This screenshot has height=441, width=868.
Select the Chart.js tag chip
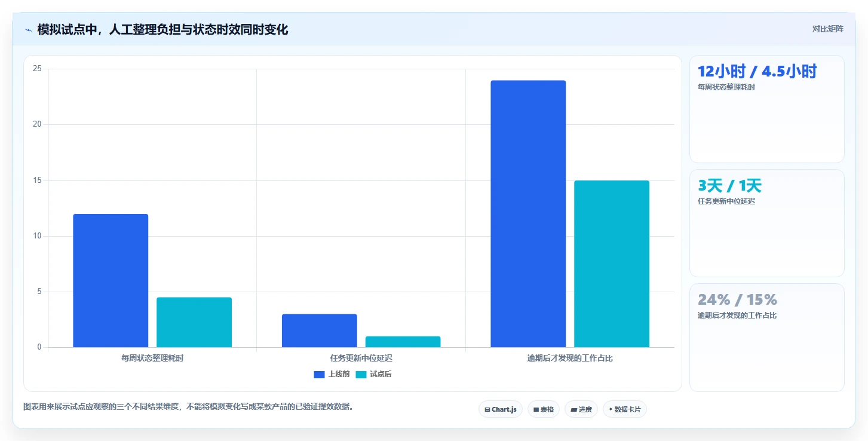click(501, 409)
